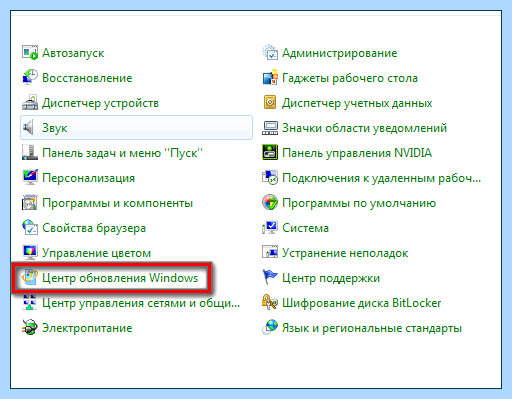Open Язык и региональные стандарты link
Screen dimensions: 512x399
pyautogui.click(x=372, y=328)
